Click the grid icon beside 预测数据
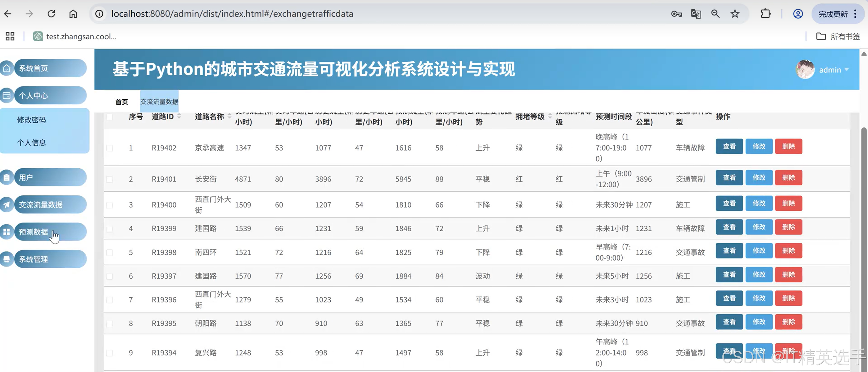Screen dimensions: 868x372 click(7, 232)
